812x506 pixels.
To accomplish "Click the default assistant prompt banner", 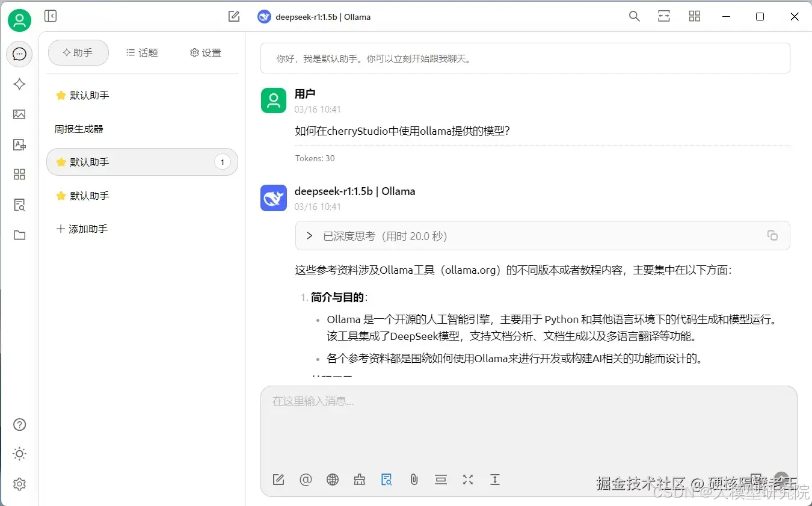I will click(525, 58).
